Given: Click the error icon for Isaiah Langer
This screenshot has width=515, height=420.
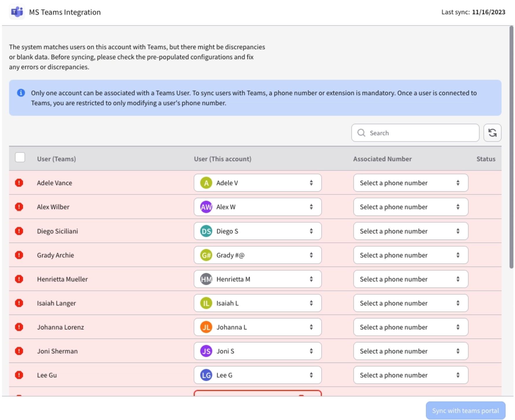Looking at the screenshot, I should coord(19,303).
